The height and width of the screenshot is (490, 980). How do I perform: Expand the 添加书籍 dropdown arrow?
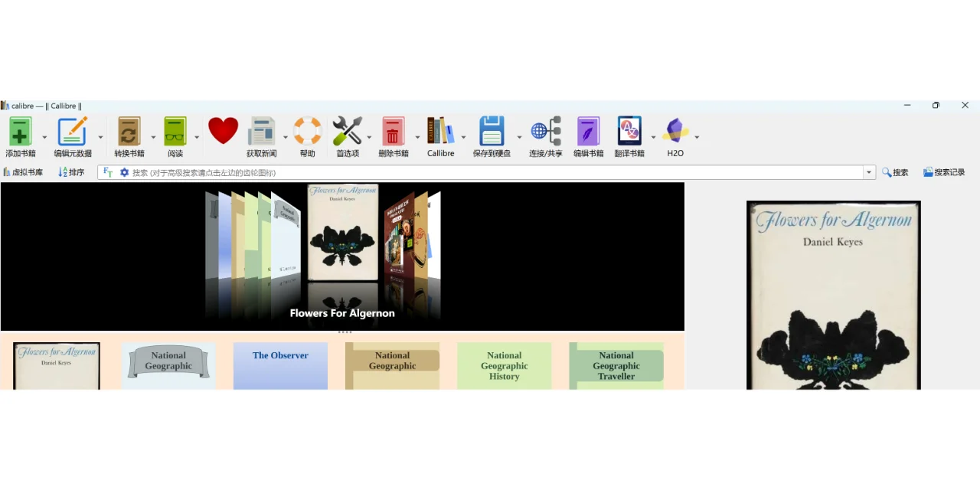(44, 138)
